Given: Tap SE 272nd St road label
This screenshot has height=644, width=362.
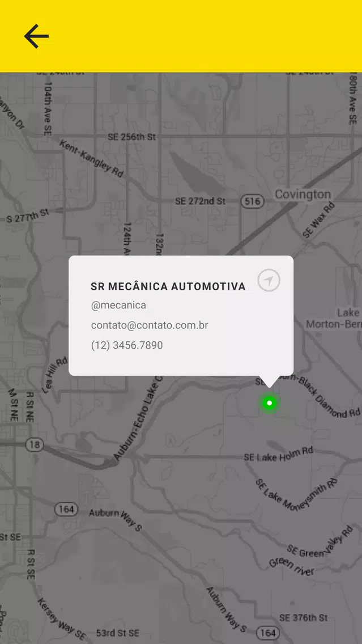Looking at the screenshot, I should [x=201, y=201].
